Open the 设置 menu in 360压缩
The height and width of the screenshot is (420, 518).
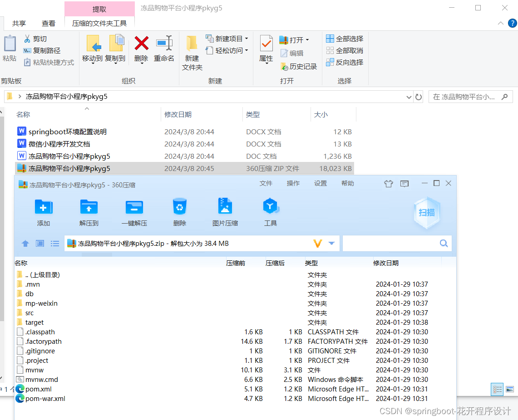[320, 183]
